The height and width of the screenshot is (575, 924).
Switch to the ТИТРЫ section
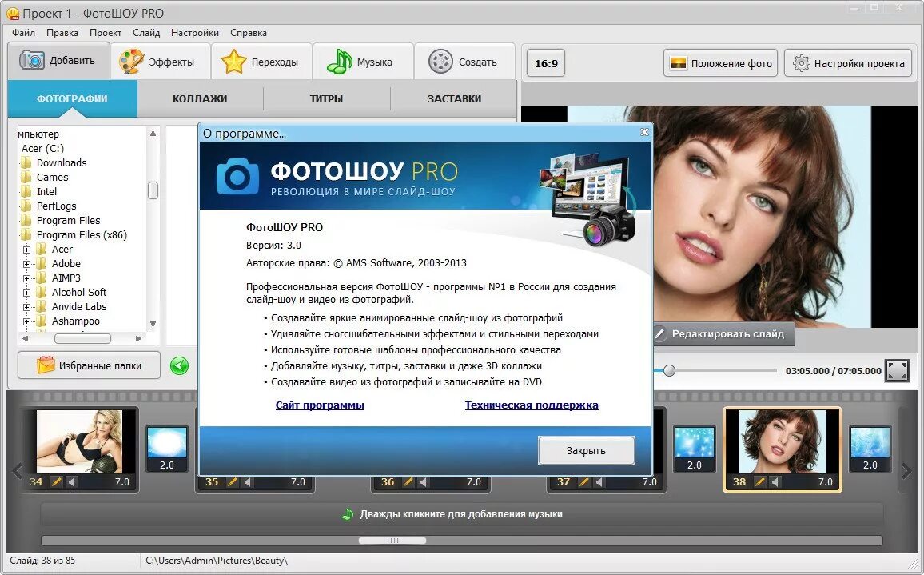pos(326,98)
